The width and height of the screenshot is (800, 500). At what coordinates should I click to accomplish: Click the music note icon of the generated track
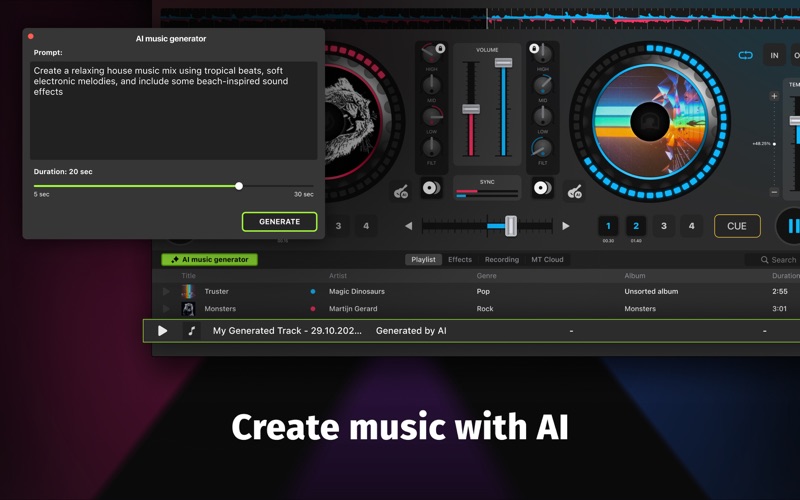tap(191, 331)
